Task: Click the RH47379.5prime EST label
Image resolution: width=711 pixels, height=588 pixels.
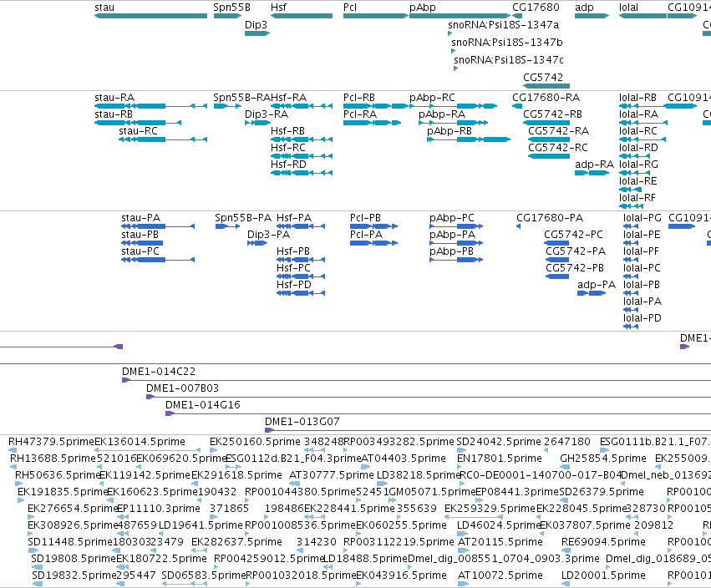Action: pyautogui.click(x=51, y=442)
